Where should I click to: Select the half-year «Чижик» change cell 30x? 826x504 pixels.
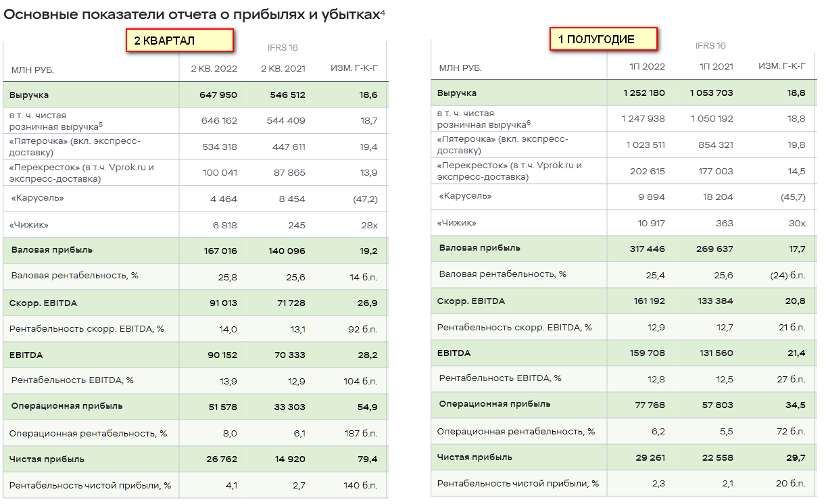point(797,223)
